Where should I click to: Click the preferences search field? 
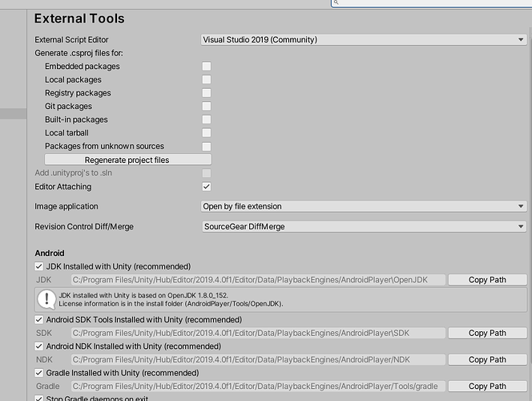pyautogui.click(x=432, y=3)
